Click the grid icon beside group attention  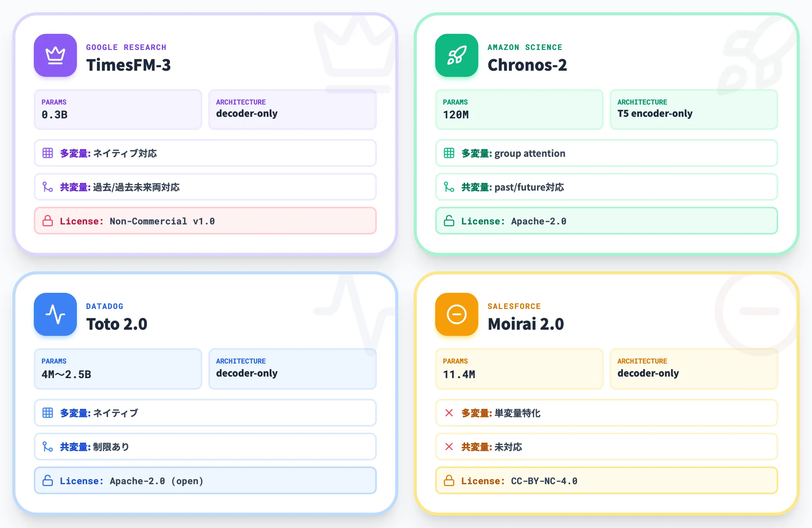point(449,153)
